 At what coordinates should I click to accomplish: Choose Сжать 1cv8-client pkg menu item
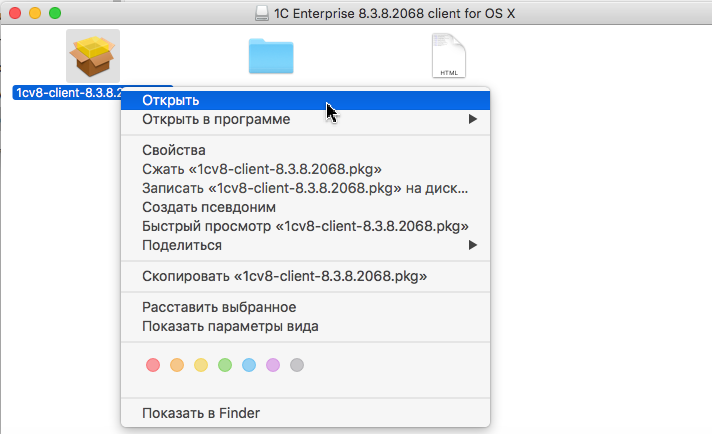(x=262, y=169)
